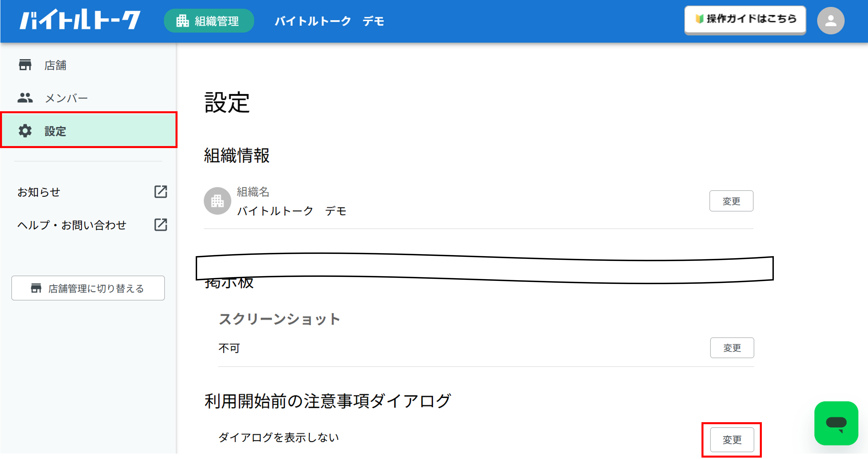Click the 利用開始前の注意事項ダイアログ heading
868x459 pixels.
point(327,401)
